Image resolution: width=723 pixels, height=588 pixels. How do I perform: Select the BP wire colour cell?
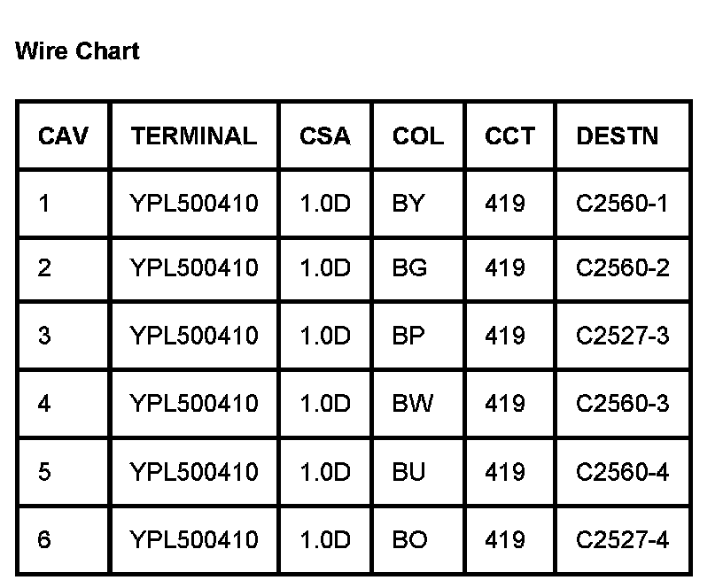point(408,336)
